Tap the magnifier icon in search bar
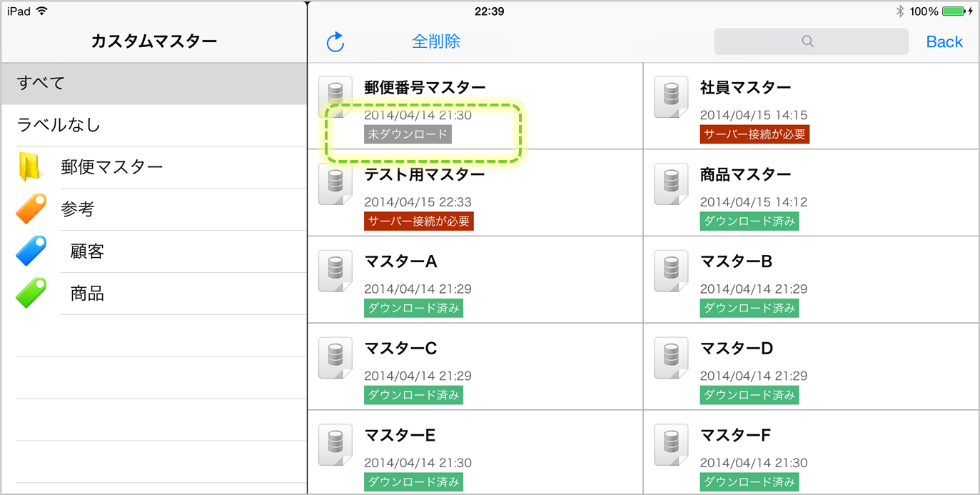This screenshot has height=495, width=980. [x=807, y=41]
